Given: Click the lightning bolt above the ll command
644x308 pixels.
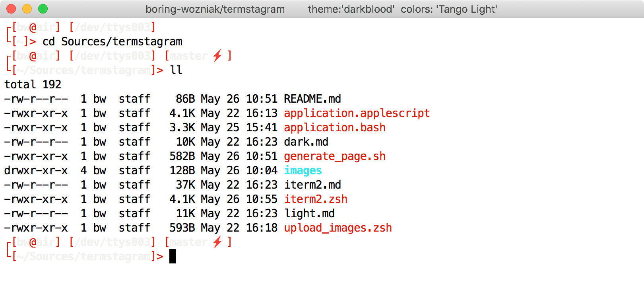Looking at the screenshot, I should pyautogui.click(x=217, y=56).
